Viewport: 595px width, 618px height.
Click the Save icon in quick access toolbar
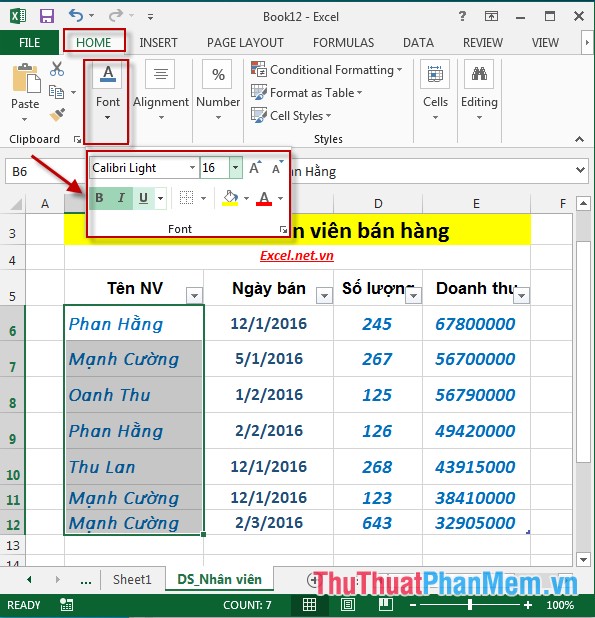pyautogui.click(x=47, y=16)
